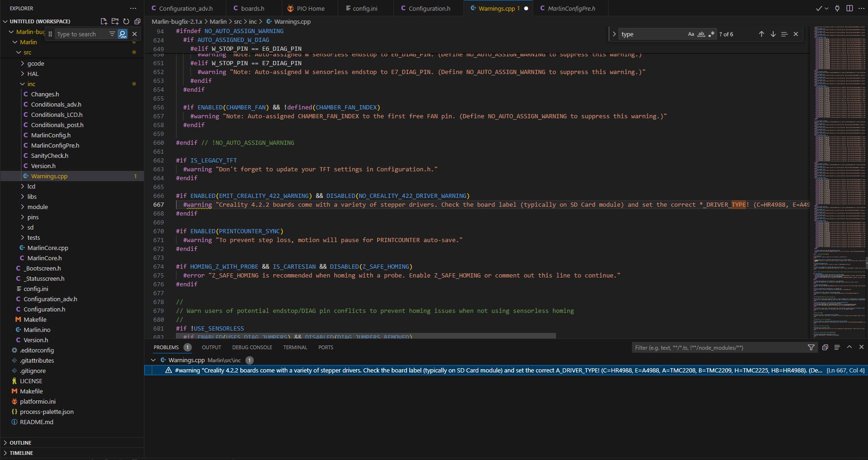
Task: Click the New Folder icon in Explorer
Action: (x=115, y=21)
